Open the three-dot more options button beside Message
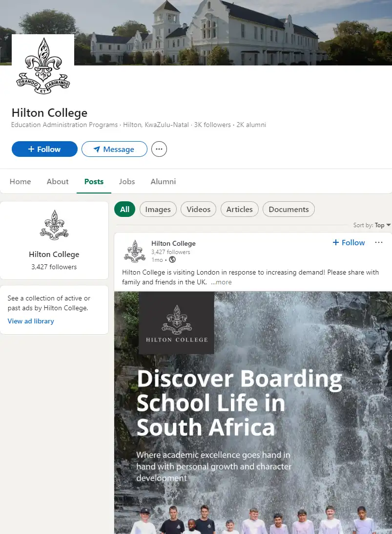This screenshot has width=392, height=534. tap(159, 149)
